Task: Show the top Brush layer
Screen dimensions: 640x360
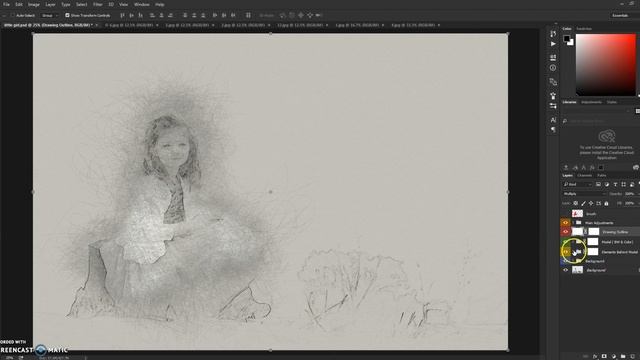Action: point(565,213)
